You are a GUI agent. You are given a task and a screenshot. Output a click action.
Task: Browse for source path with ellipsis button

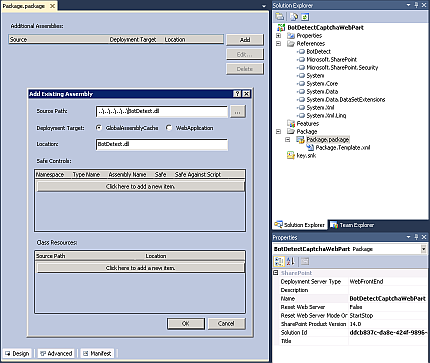(238, 112)
